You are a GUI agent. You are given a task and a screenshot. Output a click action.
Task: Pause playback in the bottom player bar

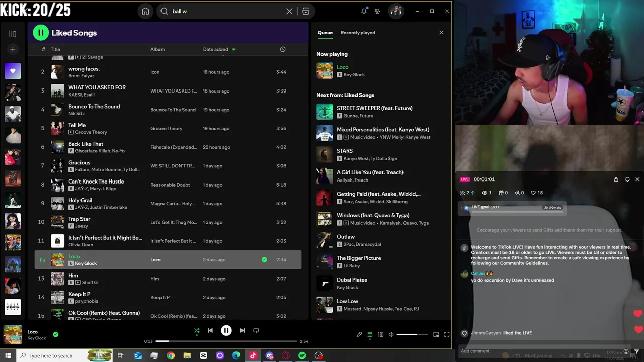coord(226,330)
